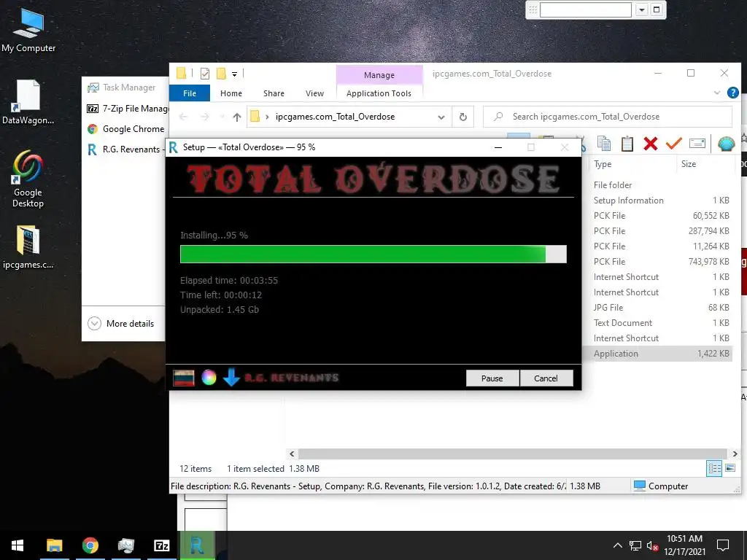Click the Russian flag icon in installer
This screenshot has width=747, height=560.
[183, 378]
